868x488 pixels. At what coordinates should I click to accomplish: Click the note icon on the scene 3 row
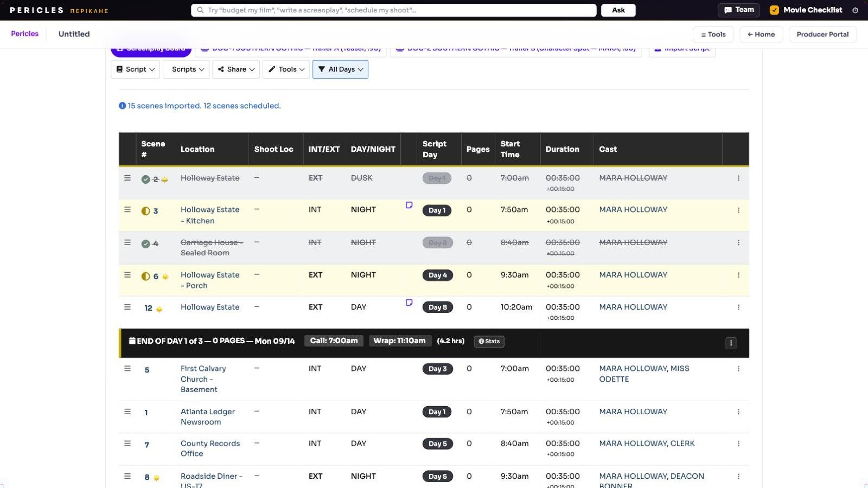(x=409, y=205)
